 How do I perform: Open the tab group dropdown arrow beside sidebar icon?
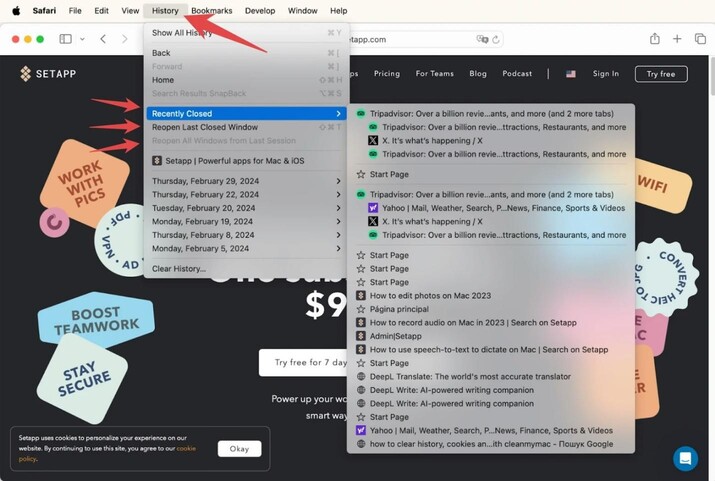(x=82, y=39)
